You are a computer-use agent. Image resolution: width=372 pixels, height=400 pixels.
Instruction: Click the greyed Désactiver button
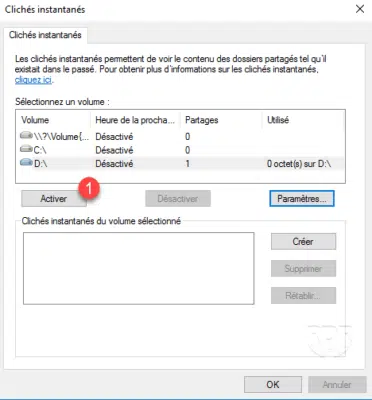pyautogui.click(x=178, y=199)
